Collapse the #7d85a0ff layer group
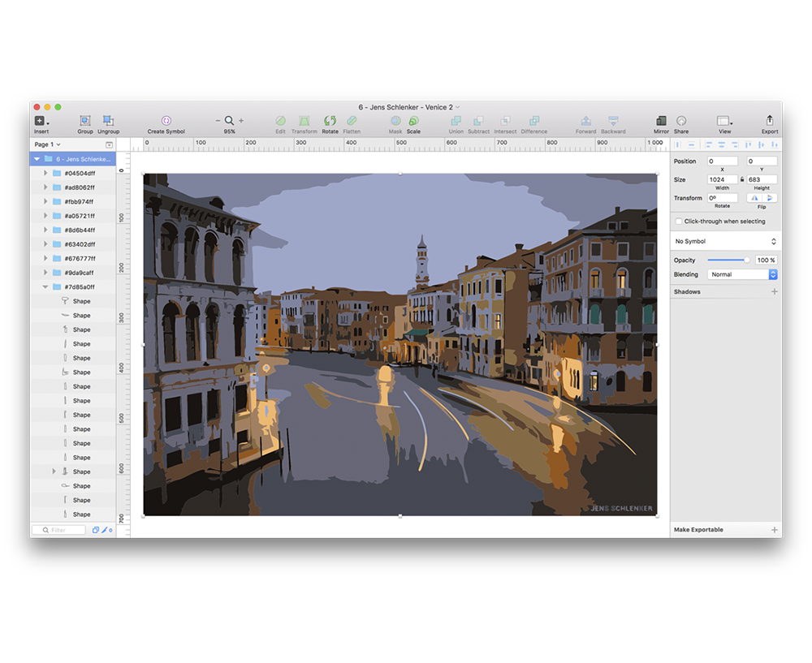The height and width of the screenshot is (663, 812). [x=45, y=286]
